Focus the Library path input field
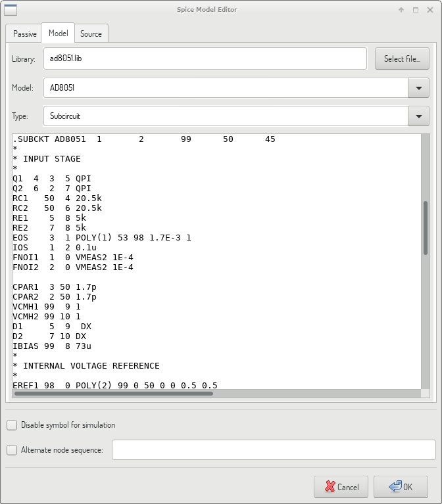442x504 pixels. (x=205, y=58)
